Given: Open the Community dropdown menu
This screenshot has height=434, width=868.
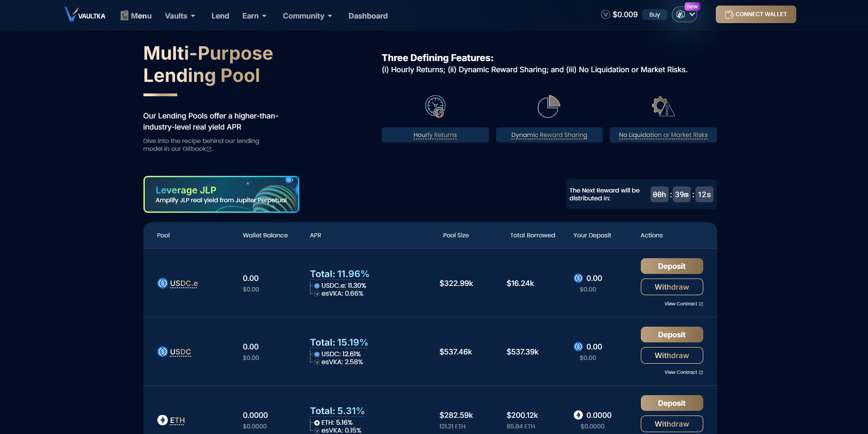Looking at the screenshot, I should [307, 16].
